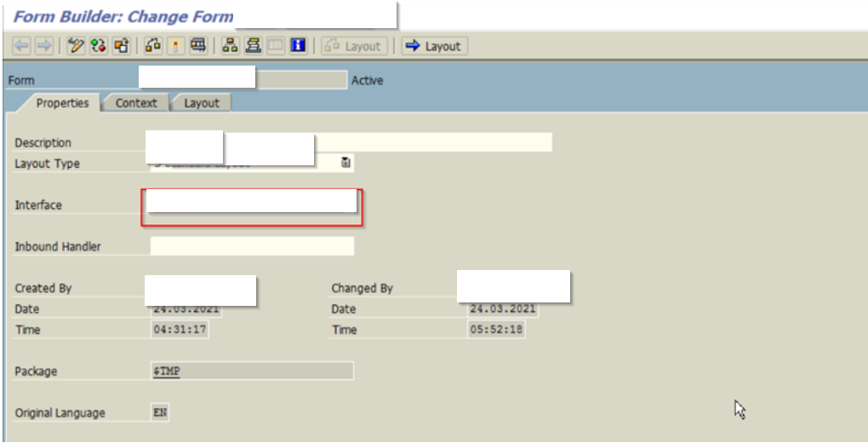Click the Activate matchstick icon
Viewport: 868px width, 443px height.
coord(175,46)
